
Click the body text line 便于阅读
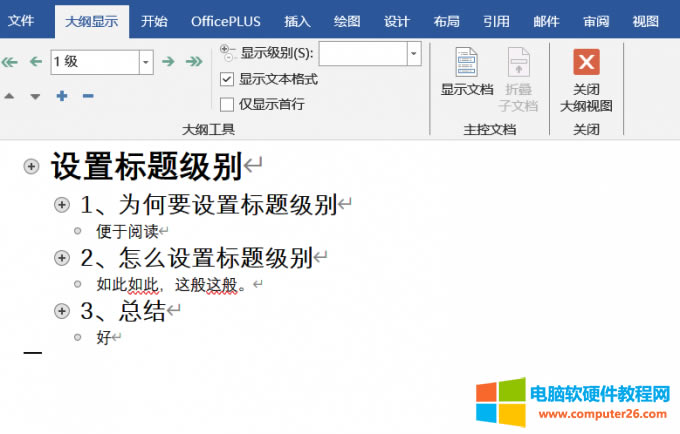(127, 231)
